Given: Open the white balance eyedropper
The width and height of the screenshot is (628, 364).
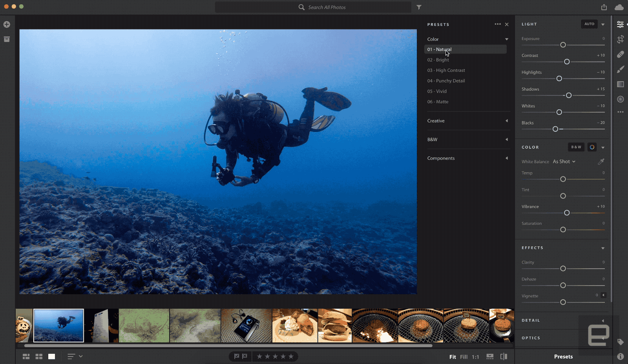Looking at the screenshot, I should (602, 161).
